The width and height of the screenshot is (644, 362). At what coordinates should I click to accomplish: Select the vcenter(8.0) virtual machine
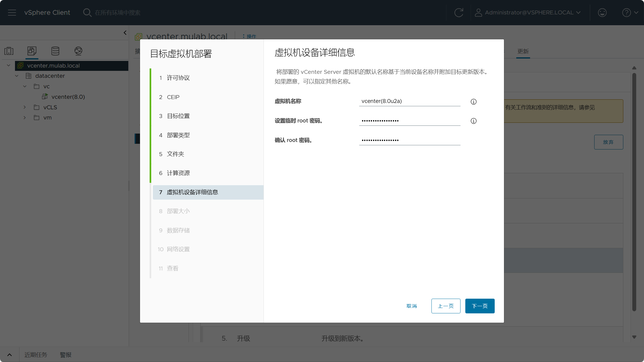68,97
